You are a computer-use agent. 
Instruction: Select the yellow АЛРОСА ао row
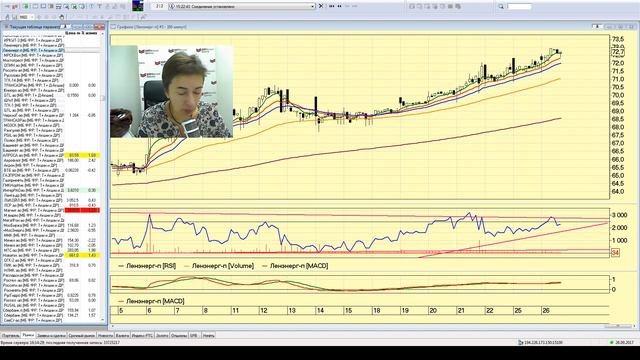click(51, 156)
